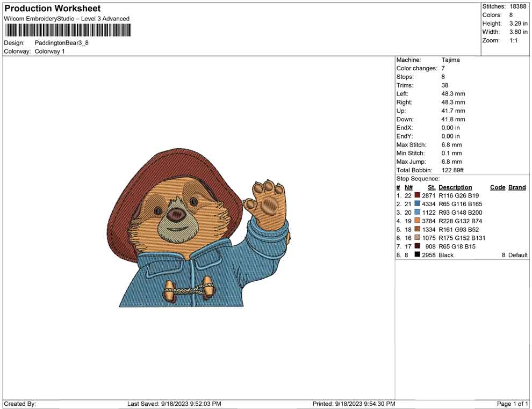Click the Black thread swatch
Image resolution: width=532 pixels, height=409 pixels.
click(x=418, y=254)
